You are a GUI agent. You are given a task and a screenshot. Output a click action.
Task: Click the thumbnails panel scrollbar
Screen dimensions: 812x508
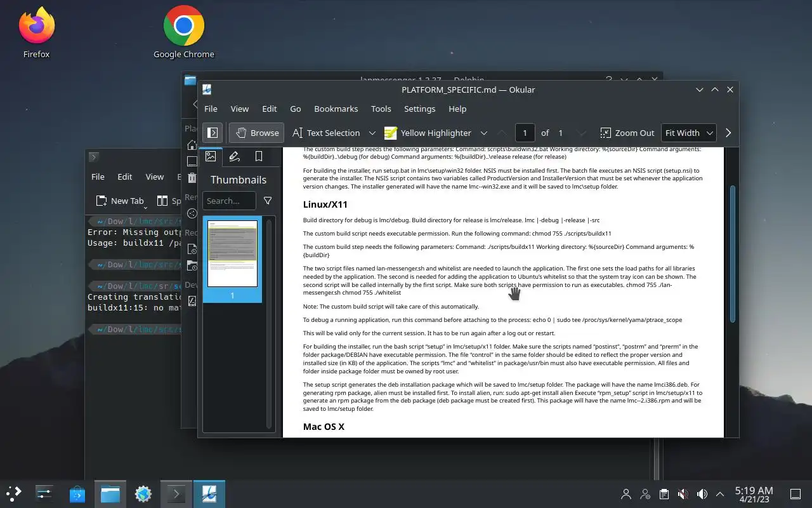(x=269, y=324)
